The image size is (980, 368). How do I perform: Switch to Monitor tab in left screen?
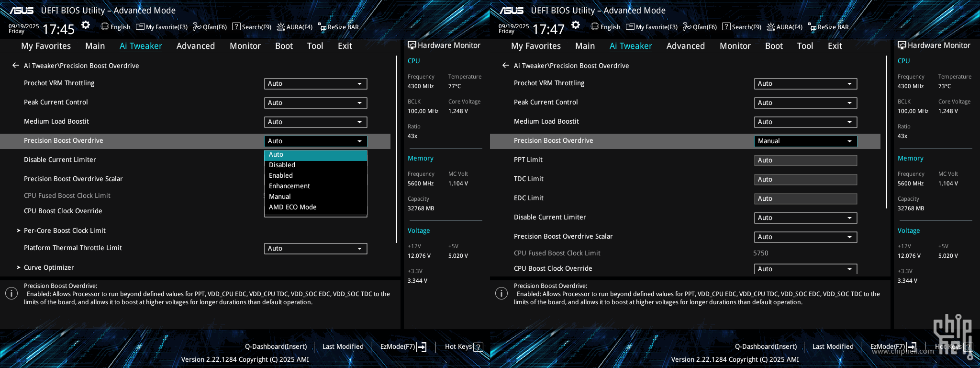pos(245,46)
